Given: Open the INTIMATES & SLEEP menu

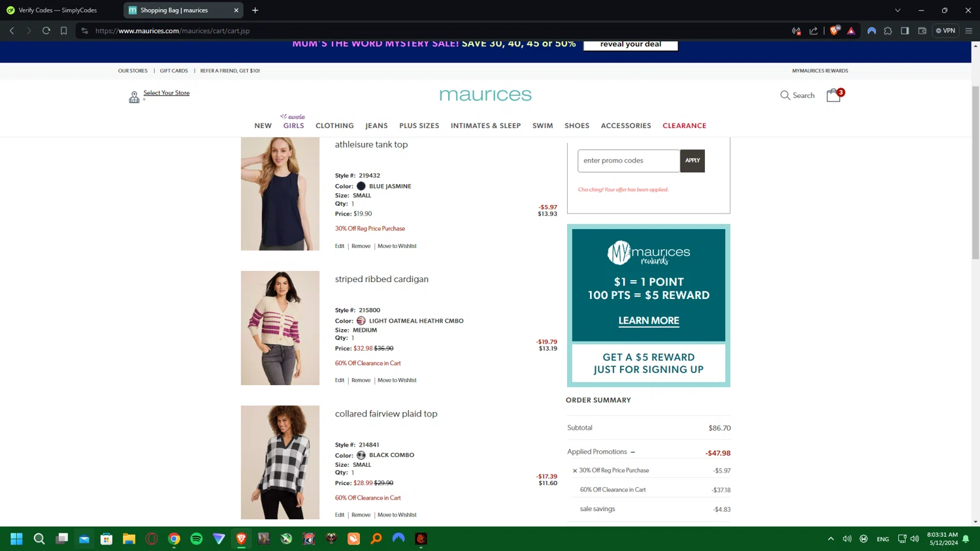Looking at the screenshot, I should [x=485, y=125].
